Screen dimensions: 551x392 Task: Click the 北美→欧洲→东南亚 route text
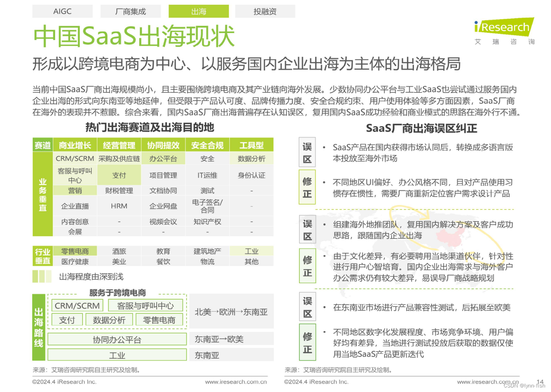[x=231, y=312]
